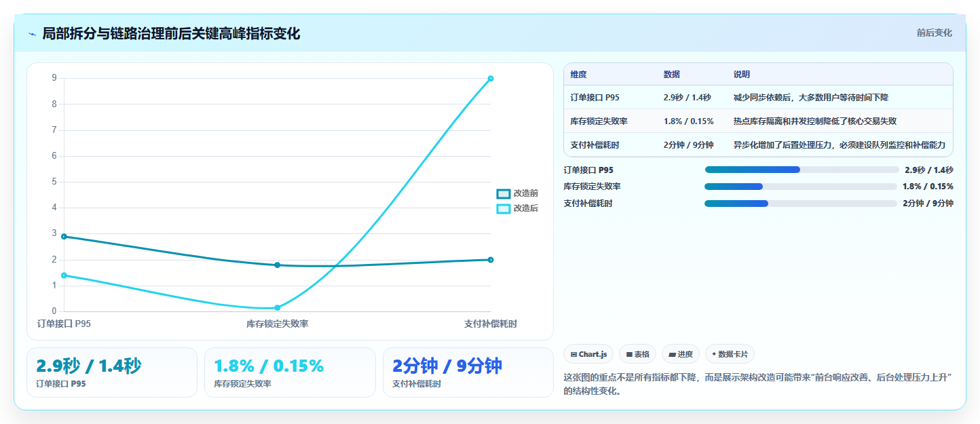Select the 表格 tag chip
980x424 pixels.
pyautogui.click(x=637, y=354)
